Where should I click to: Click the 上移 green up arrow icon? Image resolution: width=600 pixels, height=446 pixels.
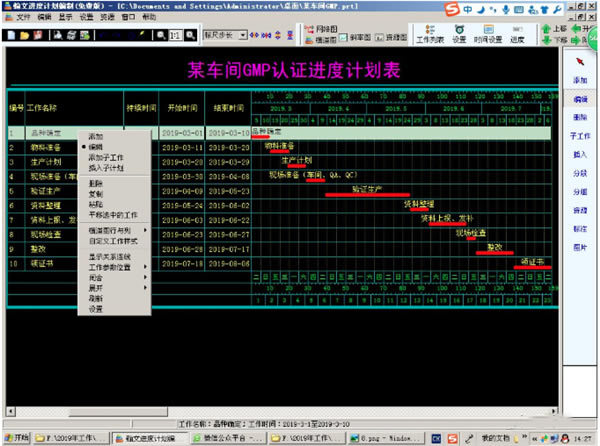(548, 29)
